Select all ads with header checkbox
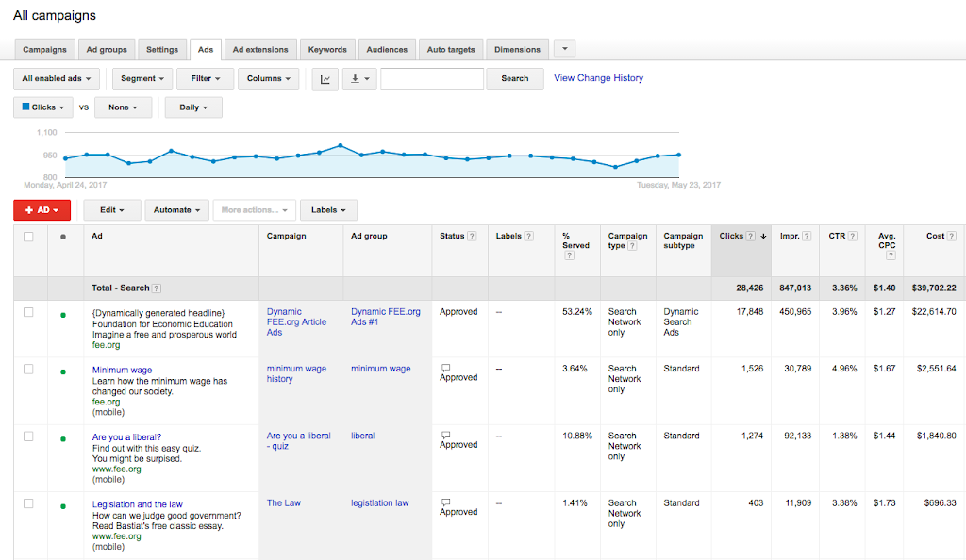Image resolution: width=966 pixels, height=560 pixels. [x=28, y=237]
